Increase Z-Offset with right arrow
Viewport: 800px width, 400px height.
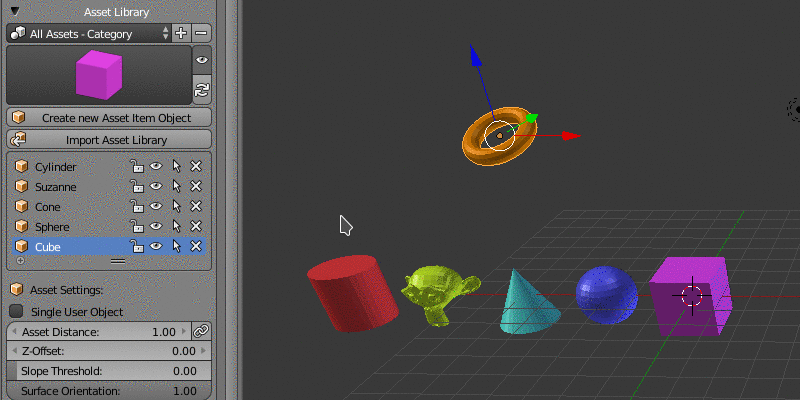pyautogui.click(x=204, y=351)
